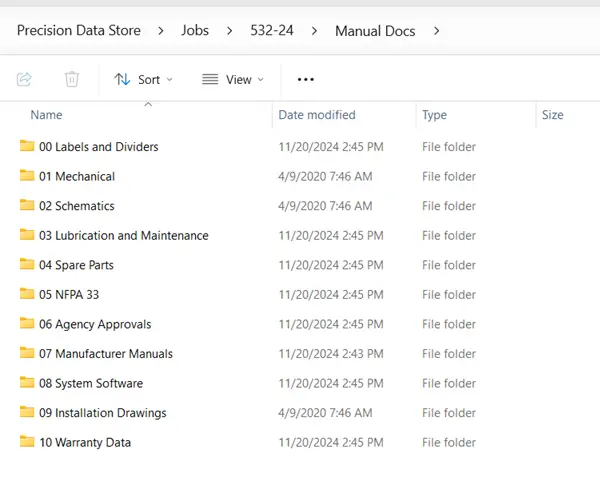Image resolution: width=600 pixels, height=477 pixels.
Task: Click the date modified of 10 Warranty Data
Action: point(331,443)
